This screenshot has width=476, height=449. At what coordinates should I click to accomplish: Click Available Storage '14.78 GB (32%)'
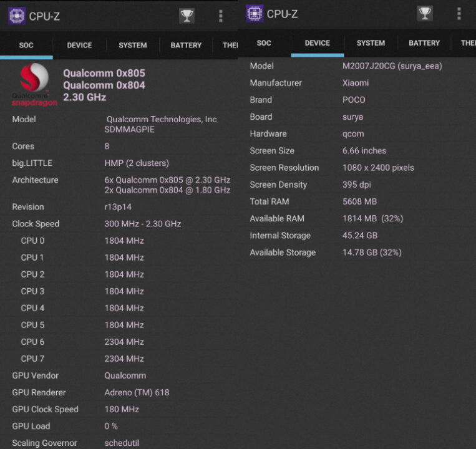[372, 253]
